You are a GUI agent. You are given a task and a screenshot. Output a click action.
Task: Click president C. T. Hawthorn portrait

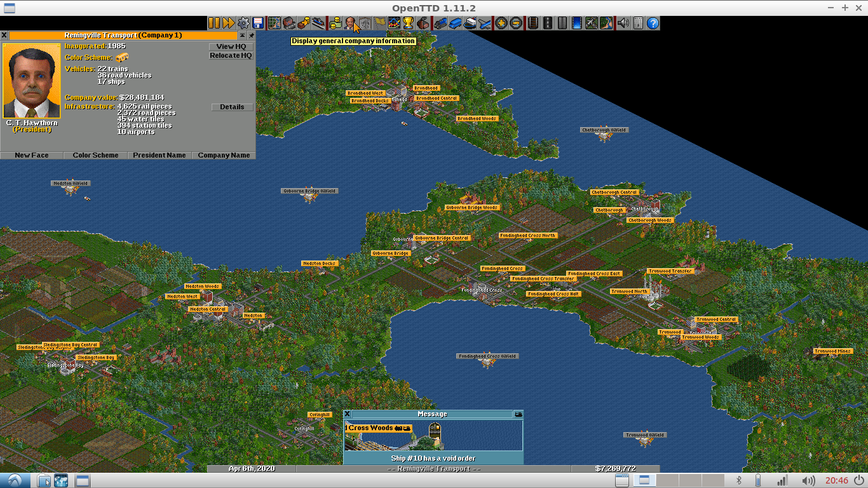pyautogui.click(x=32, y=81)
